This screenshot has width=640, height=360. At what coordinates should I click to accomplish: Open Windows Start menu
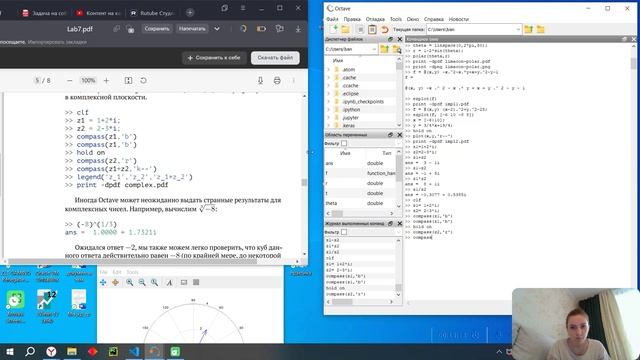click(9, 351)
